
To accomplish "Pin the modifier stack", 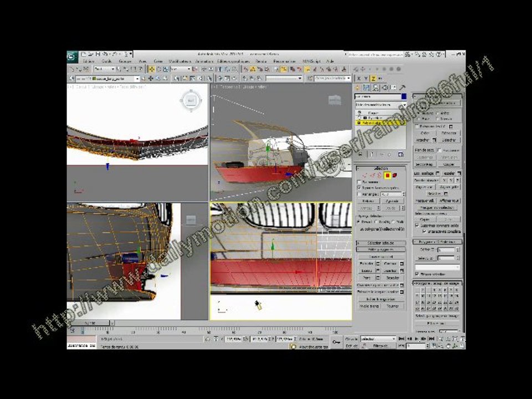I will [360, 155].
